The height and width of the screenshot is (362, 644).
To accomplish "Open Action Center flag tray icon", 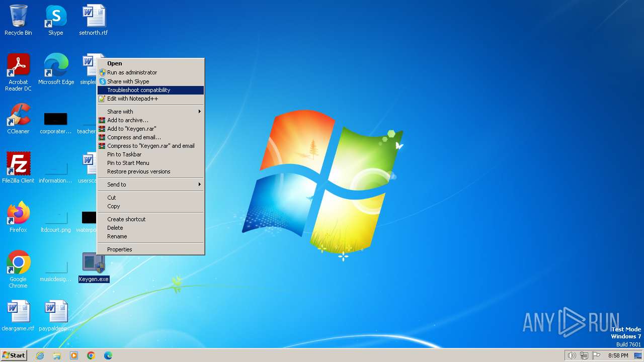I will click(x=596, y=355).
